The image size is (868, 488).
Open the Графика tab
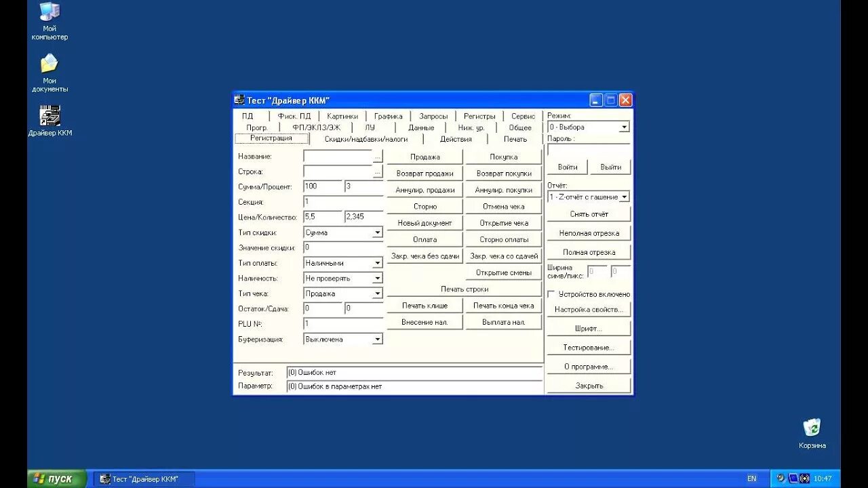pos(388,116)
